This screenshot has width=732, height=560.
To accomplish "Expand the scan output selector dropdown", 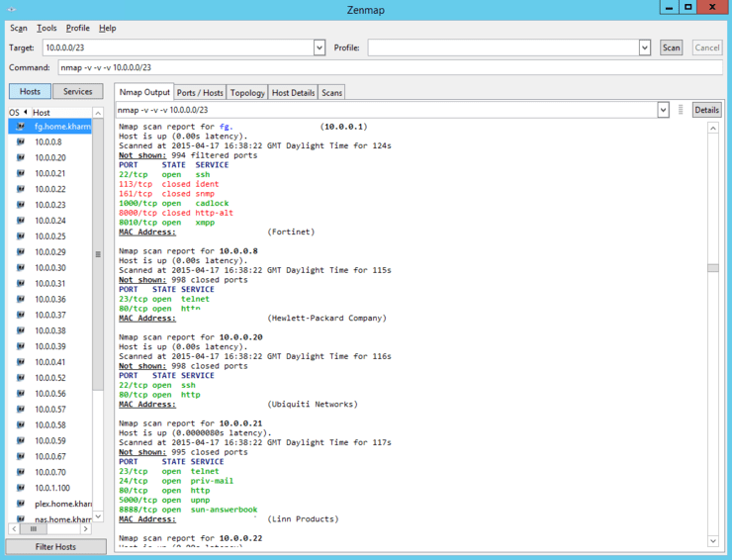I will point(663,110).
